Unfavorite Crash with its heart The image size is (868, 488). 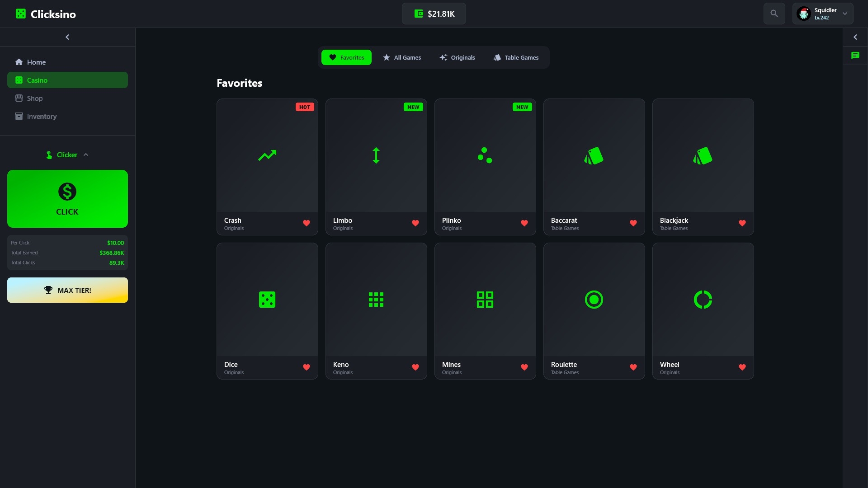click(307, 223)
